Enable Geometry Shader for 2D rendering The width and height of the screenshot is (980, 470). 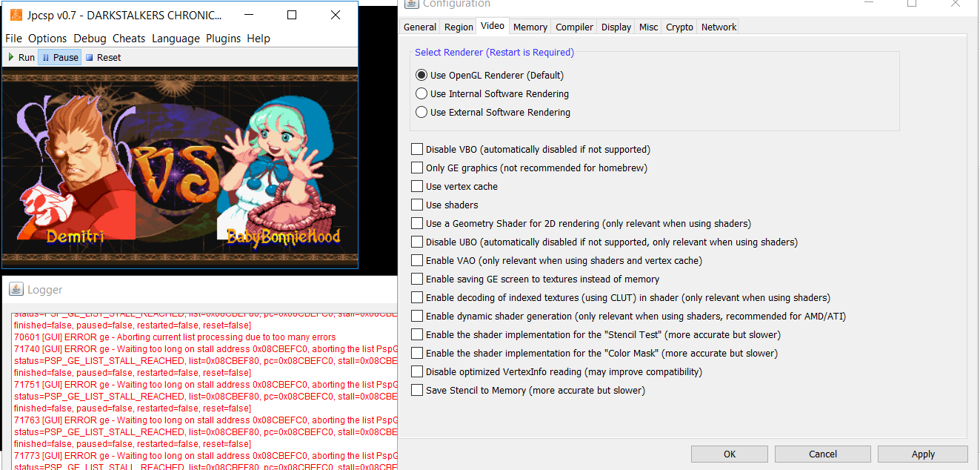[x=418, y=223]
